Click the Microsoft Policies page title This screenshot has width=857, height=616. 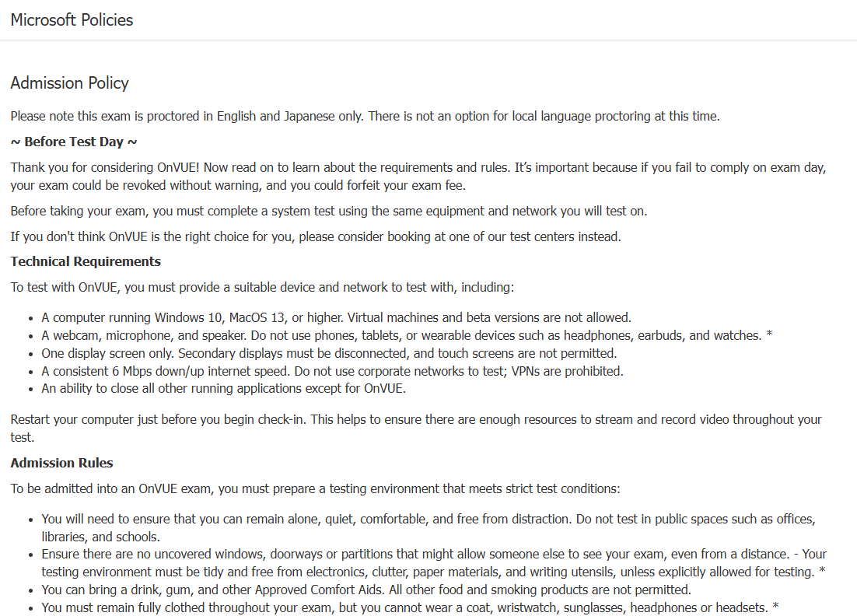(x=72, y=19)
